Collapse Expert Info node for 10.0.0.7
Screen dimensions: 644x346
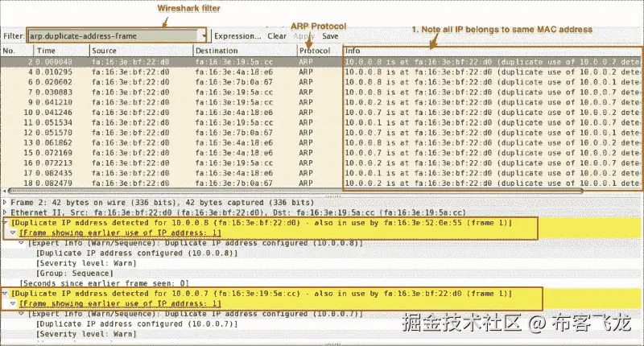coord(22,314)
